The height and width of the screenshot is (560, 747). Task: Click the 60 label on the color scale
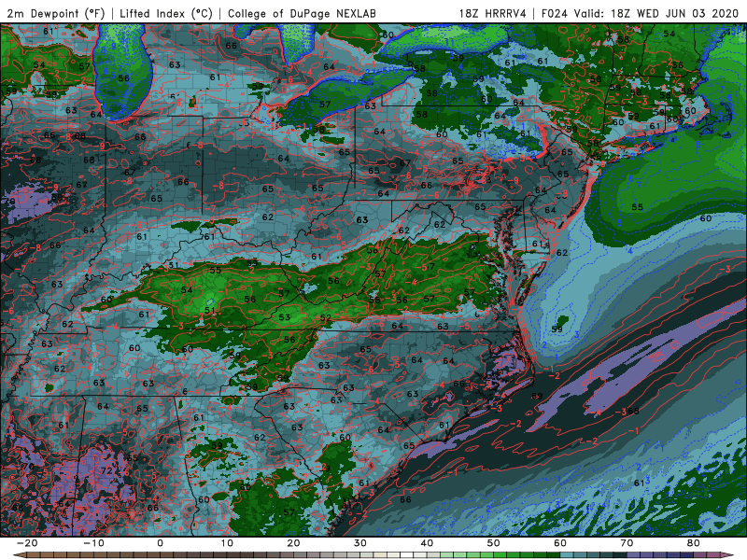click(x=560, y=543)
